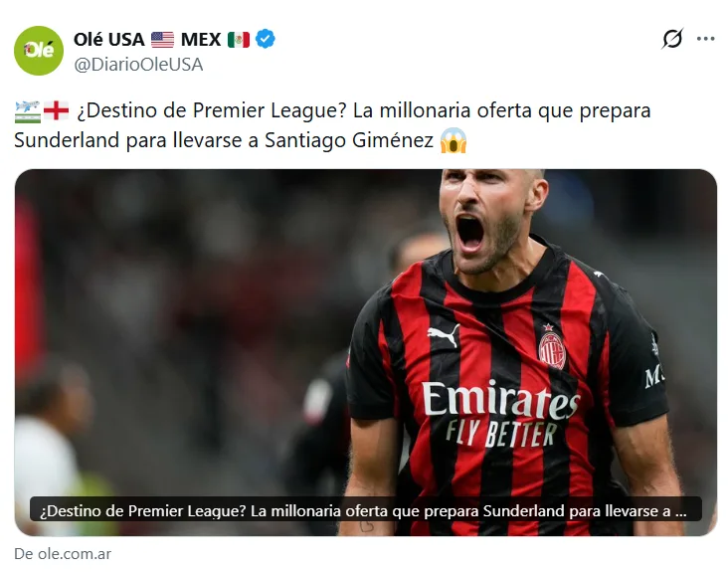Click the England flag emoji
Viewport: 728px width, 572px height.
pyautogui.click(x=56, y=111)
